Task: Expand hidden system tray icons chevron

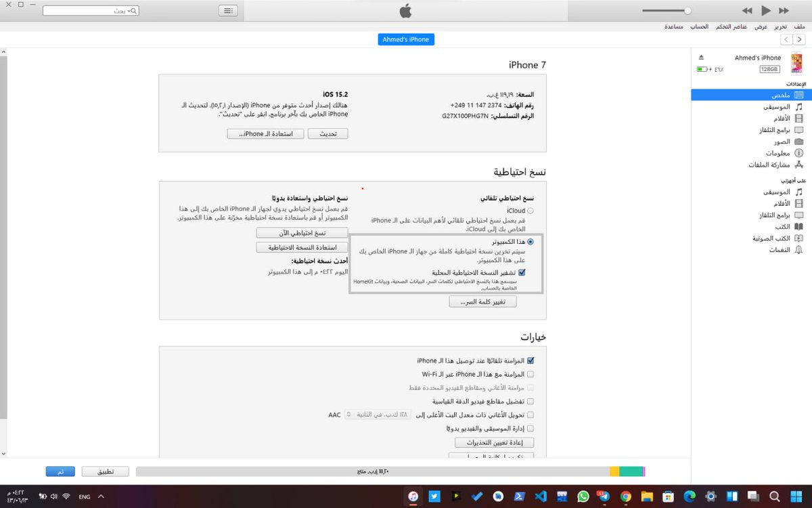Action: pyautogui.click(x=101, y=496)
